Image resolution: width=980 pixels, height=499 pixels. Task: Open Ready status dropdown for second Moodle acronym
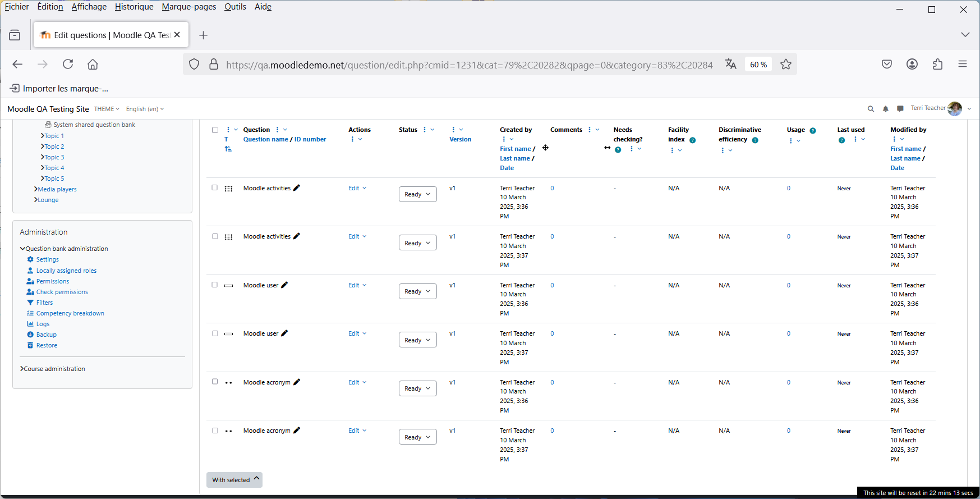418,437
